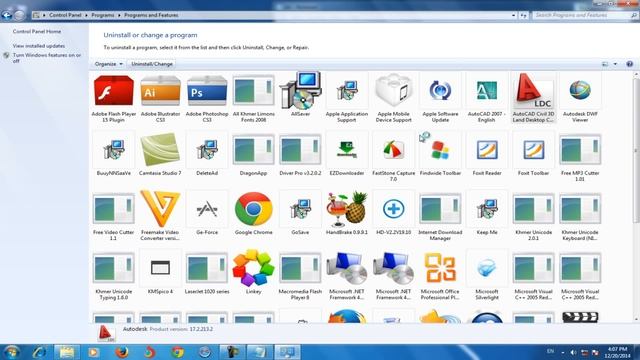Screen dimensions: 640x360
Task: Select BuuyNNSaaVe program icon
Action: pyautogui.click(x=113, y=150)
